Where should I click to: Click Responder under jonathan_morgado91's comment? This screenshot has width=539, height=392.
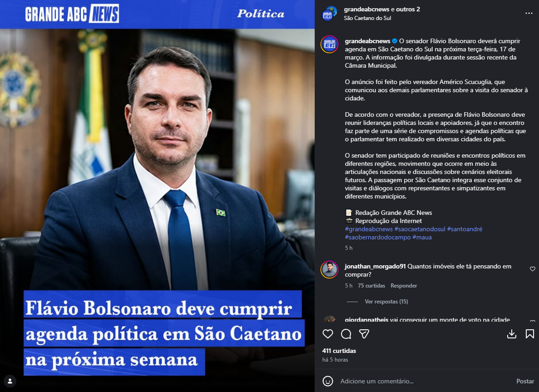(x=404, y=286)
